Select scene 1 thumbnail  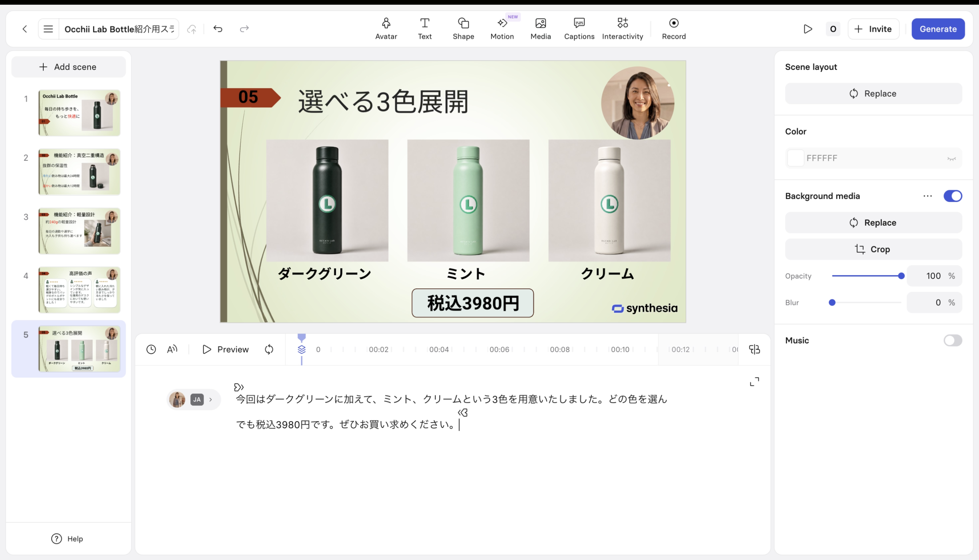point(79,113)
